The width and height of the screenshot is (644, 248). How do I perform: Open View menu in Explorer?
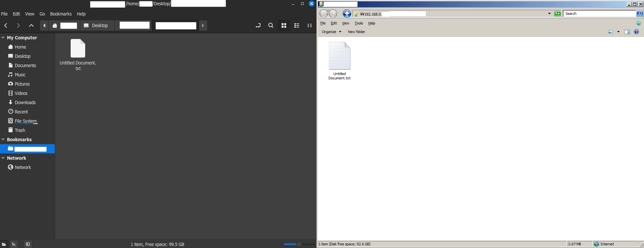tap(346, 23)
